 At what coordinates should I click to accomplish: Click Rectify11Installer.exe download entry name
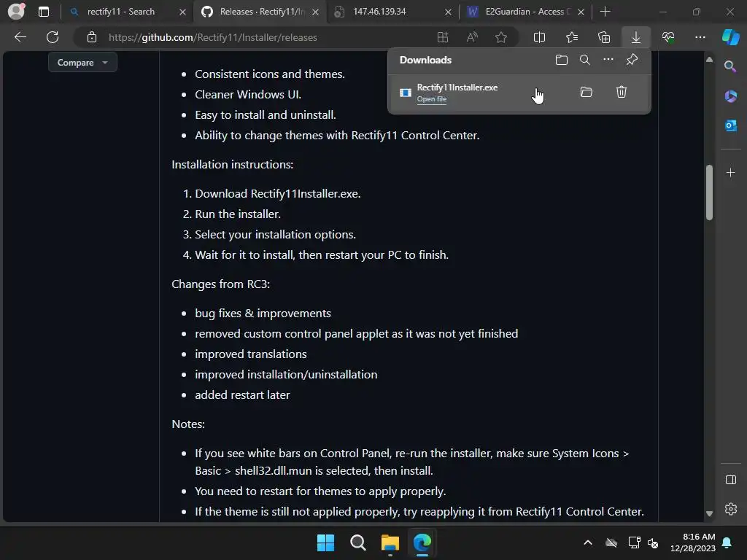[457, 87]
